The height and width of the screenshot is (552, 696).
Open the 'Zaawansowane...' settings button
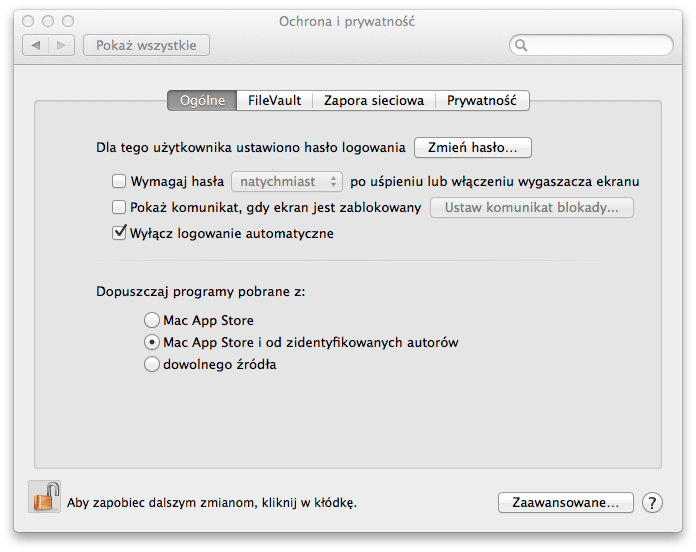tap(566, 503)
